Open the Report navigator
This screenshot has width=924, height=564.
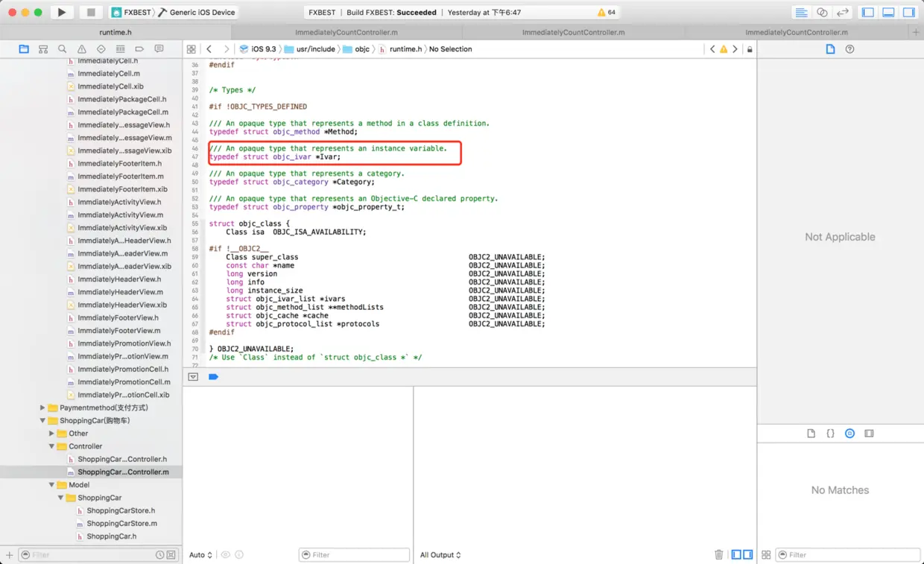[x=159, y=49]
